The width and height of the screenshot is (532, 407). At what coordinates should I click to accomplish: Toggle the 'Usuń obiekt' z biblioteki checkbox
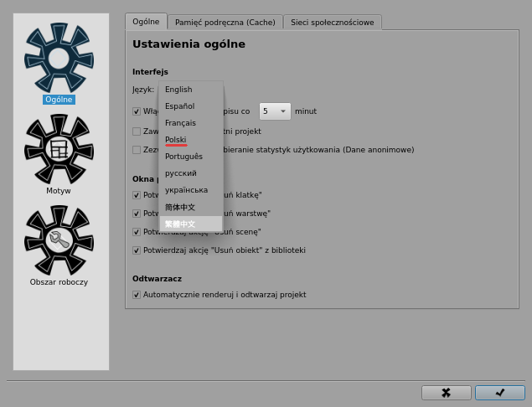(137, 250)
